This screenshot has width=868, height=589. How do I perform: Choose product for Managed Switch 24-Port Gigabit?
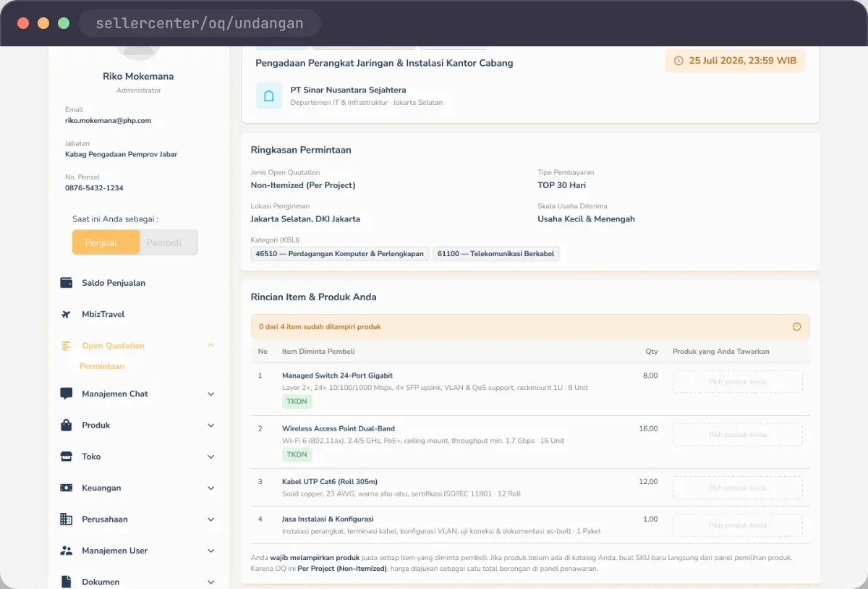click(x=738, y=381)
